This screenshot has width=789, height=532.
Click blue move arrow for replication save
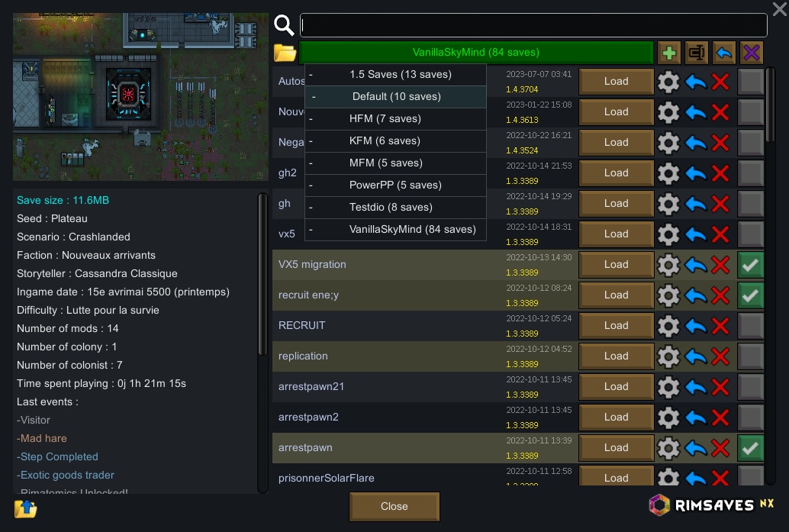pyautogui.click(x=696, y=356)
